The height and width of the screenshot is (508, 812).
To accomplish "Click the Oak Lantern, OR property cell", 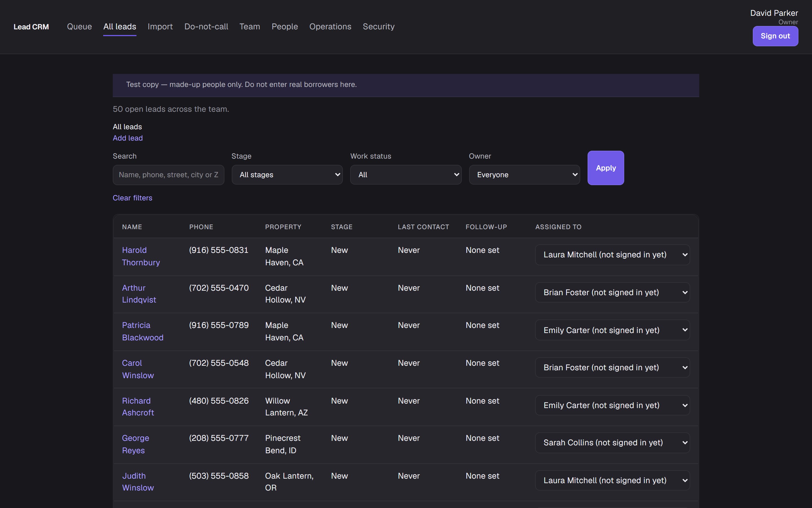I will pyautogui.click(x=289, y=482).
